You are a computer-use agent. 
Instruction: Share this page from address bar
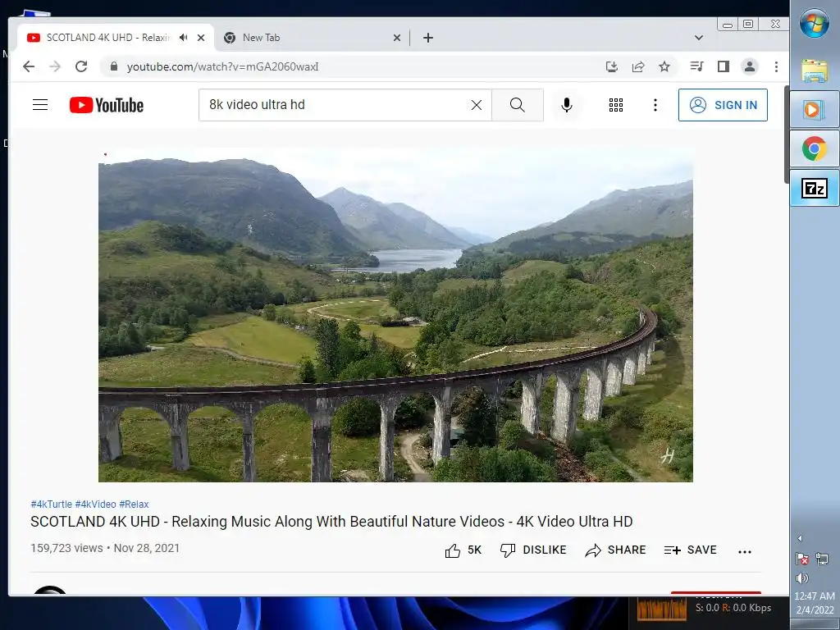coord(638,66)
